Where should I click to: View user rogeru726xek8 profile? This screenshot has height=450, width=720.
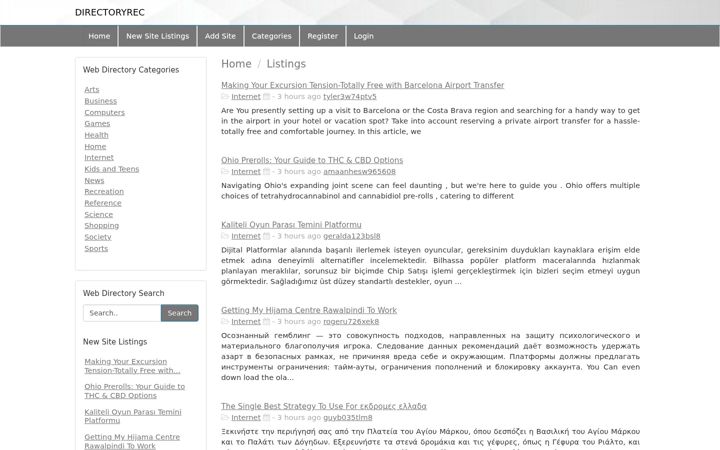pos(351,321)
